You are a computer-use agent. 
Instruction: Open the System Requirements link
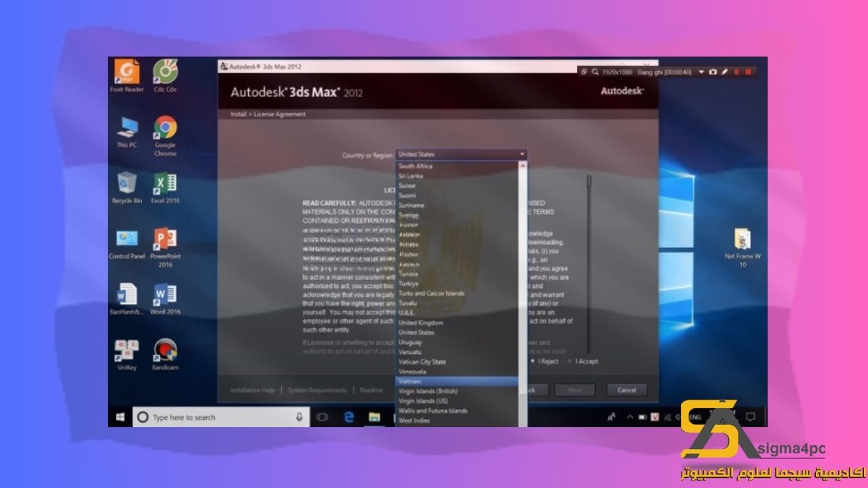[x=317, y=390]
